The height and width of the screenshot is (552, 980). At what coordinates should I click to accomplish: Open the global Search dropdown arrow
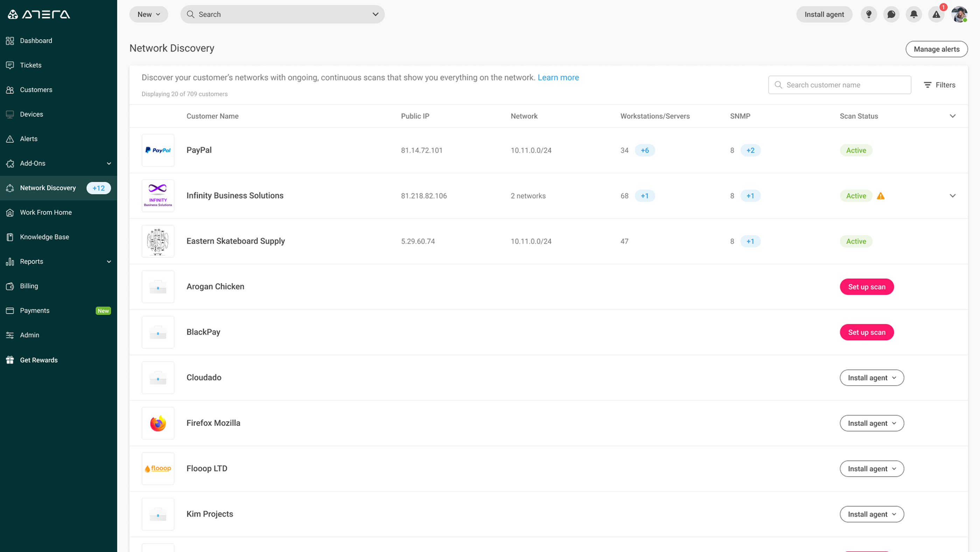[x=376, y=14]
